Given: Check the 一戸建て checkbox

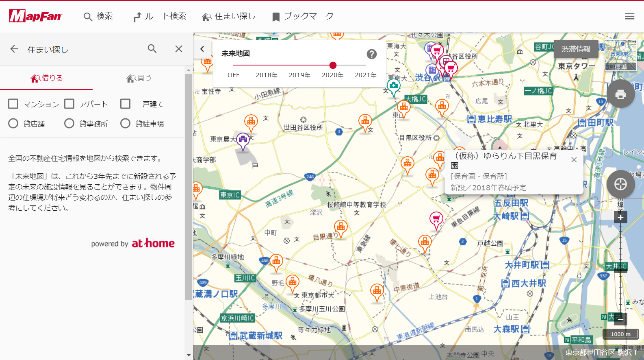Looking at the screenshot, I should [126, 104].
